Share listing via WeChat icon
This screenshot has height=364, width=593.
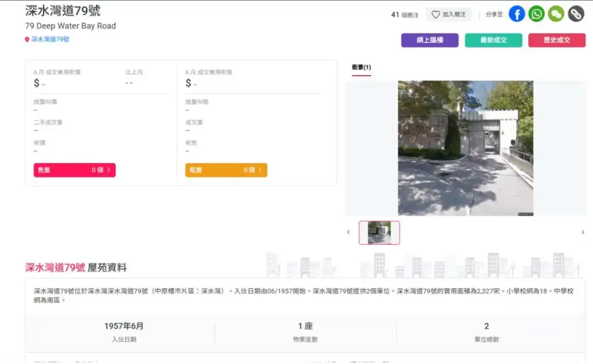click(556, 14)
